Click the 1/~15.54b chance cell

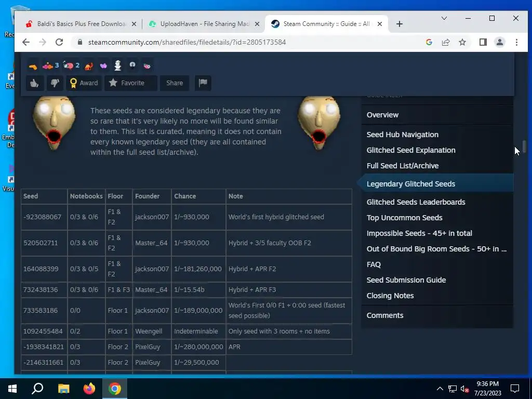pyautogui.click(x=198, y=290)
